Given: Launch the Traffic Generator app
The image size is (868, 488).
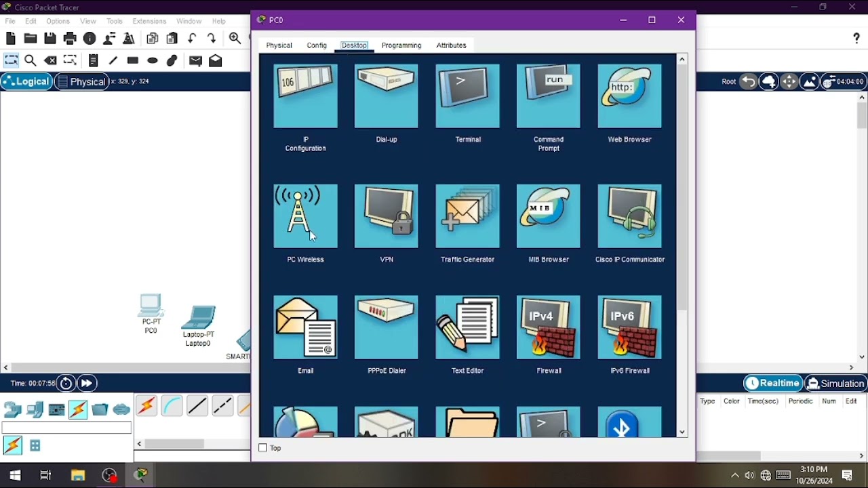Looking at the screenshot, I should coord(467,216).
